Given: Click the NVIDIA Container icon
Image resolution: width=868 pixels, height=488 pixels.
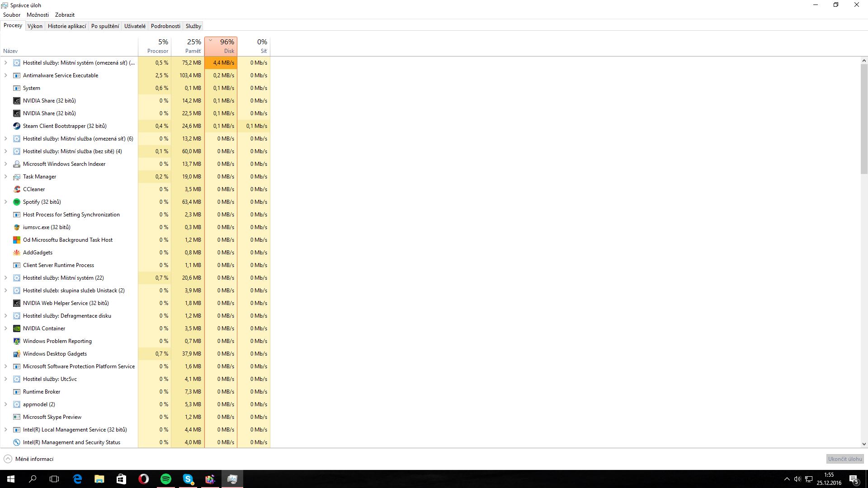Looking at the screenshot, I should pyautogui.click(x=17, y=328).
